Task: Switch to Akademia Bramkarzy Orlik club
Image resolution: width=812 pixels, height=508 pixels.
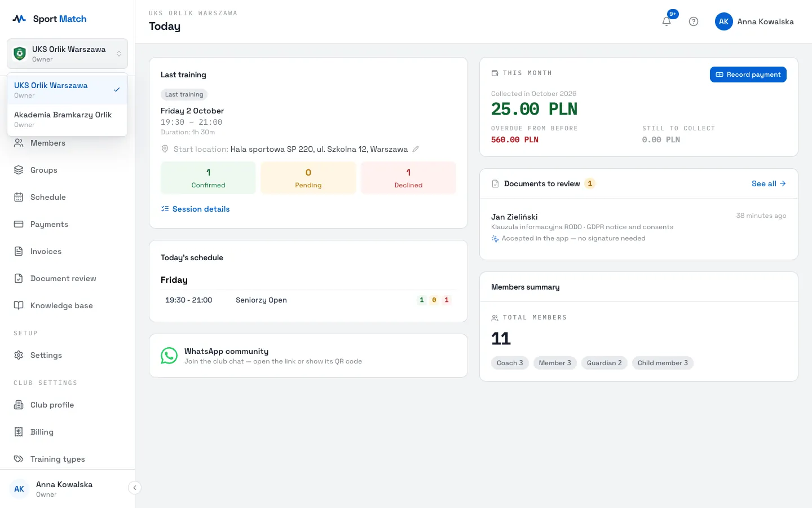Action: 68,119
